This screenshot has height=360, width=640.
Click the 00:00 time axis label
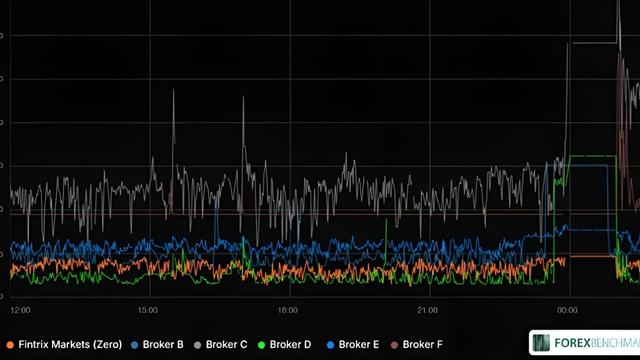click(567, 310)
